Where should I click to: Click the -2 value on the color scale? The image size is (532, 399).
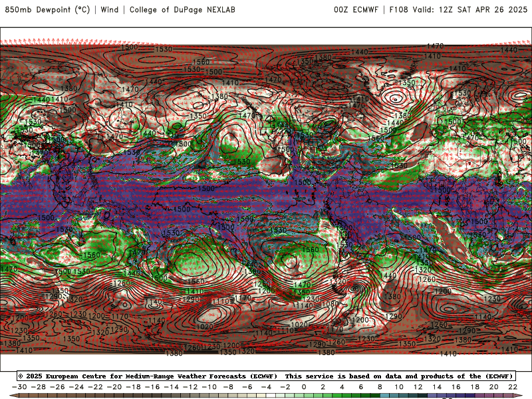pyautogui.click(x=285, y=387)
